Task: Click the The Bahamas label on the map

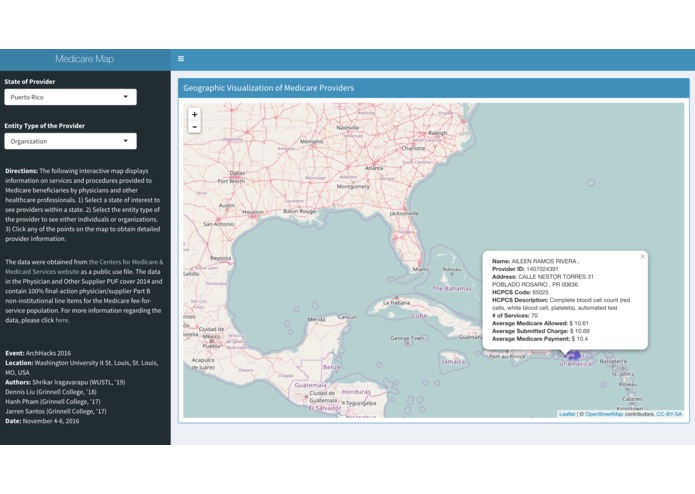Action: click(x=452, y=288)
